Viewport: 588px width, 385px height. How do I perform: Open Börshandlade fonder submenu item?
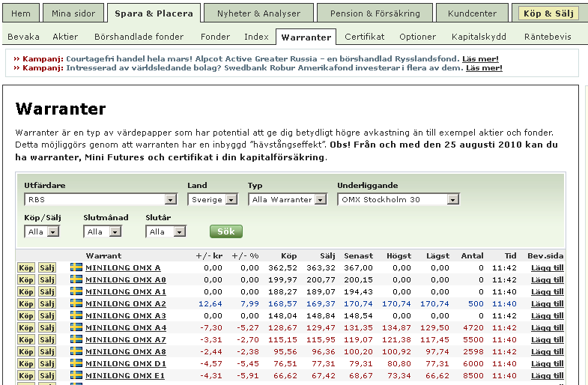pos(139,37)
